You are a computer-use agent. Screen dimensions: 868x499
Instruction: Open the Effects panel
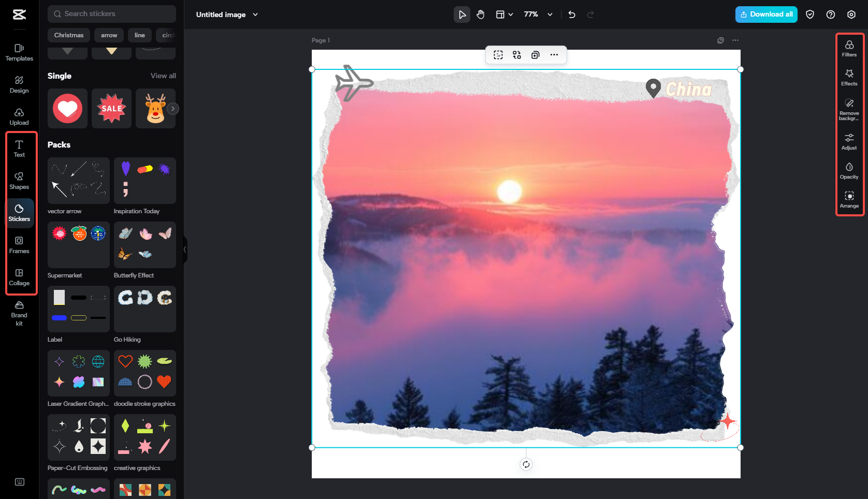coord(849,78)
